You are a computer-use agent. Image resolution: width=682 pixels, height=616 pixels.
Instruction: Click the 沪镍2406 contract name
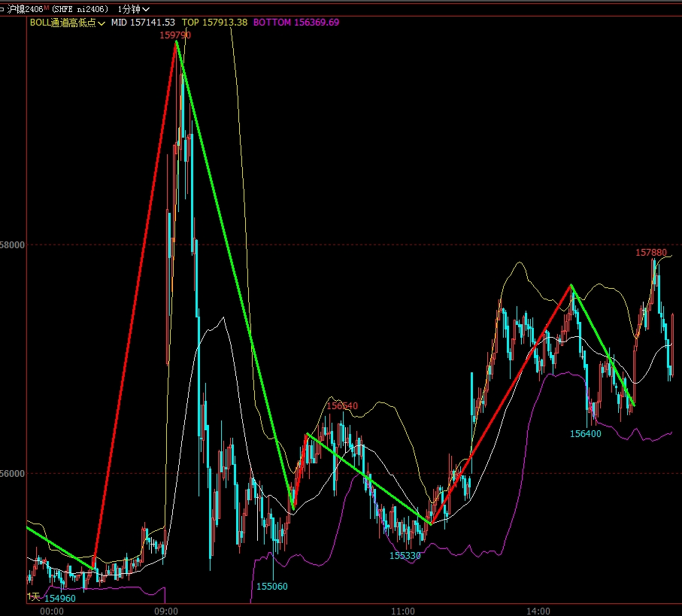[x=26, y=8]
